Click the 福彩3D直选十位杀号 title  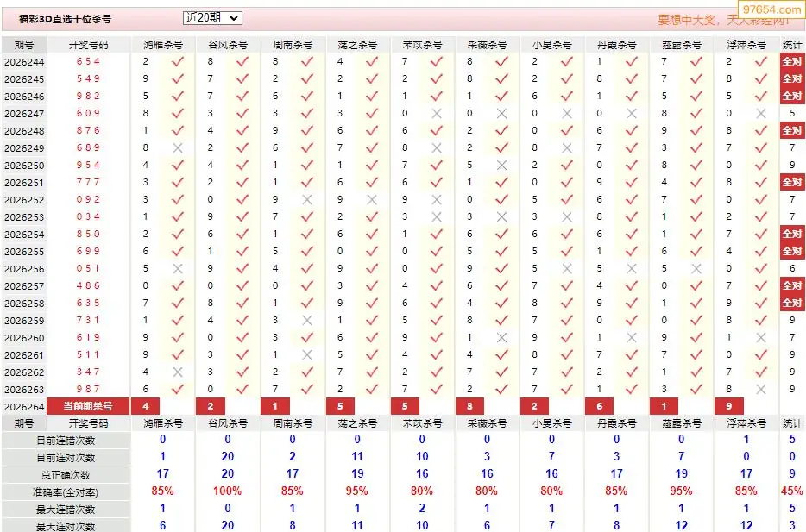tap(65, 19)
